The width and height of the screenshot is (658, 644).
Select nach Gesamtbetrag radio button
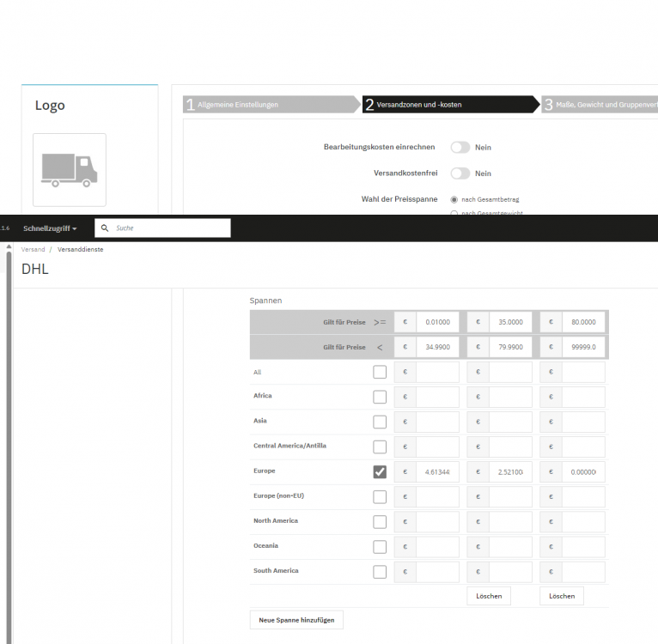[x=454, y=199]
